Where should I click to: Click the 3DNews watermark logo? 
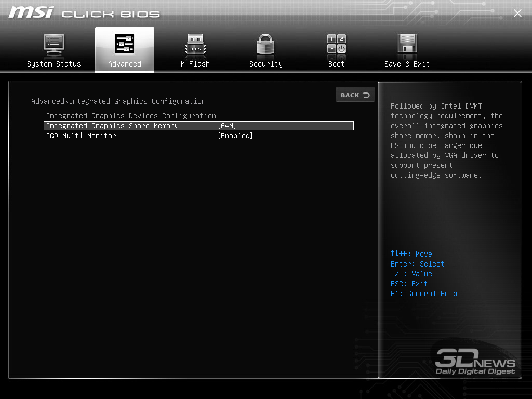point(475,362)
